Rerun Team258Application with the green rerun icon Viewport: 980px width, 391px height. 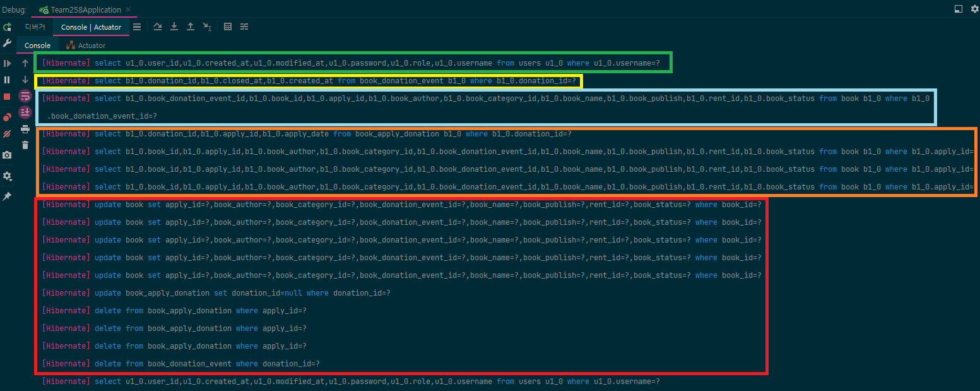(x=7, y=27)
